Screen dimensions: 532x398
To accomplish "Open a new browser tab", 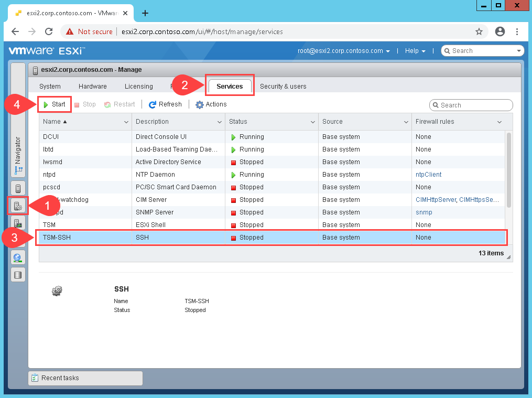I will [x=145, y=13].
